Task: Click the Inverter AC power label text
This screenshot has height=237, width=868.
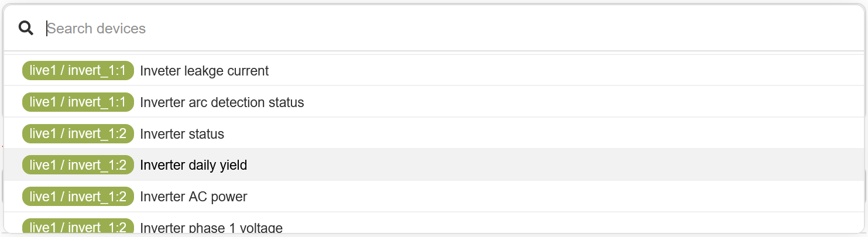Action: [x=193, y=197]
